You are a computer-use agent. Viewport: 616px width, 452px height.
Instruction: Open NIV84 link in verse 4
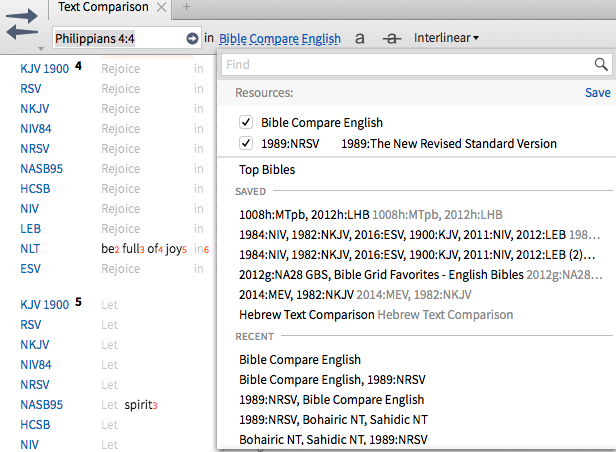point(36,129)
